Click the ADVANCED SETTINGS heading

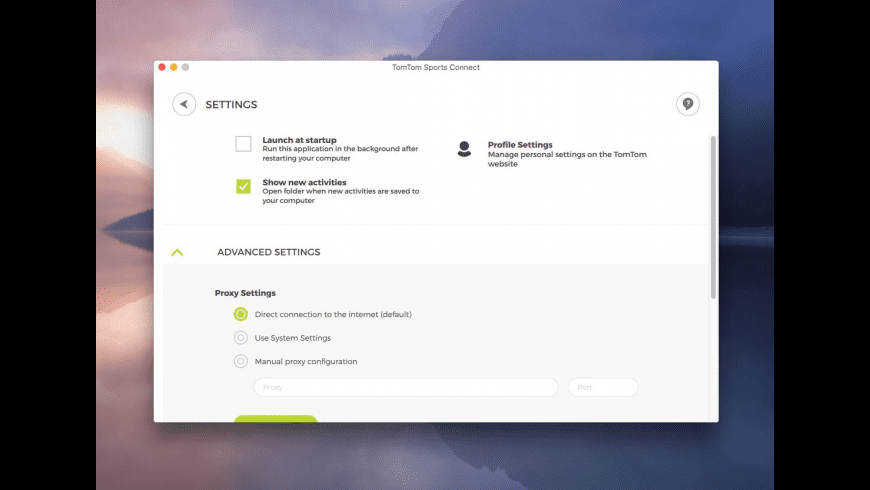coord(269,252)
